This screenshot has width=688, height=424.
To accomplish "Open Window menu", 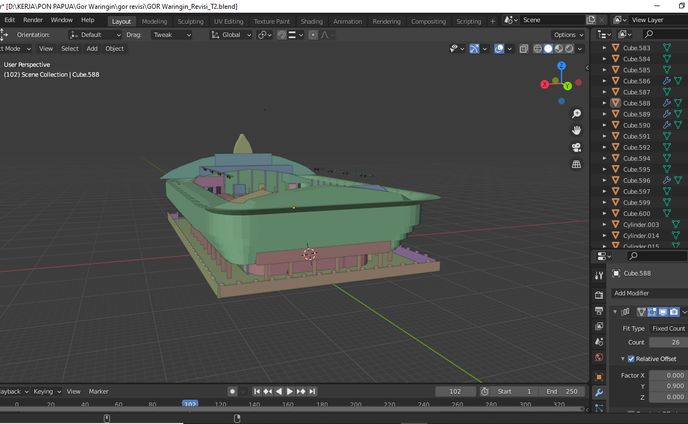I will point(61,20).
